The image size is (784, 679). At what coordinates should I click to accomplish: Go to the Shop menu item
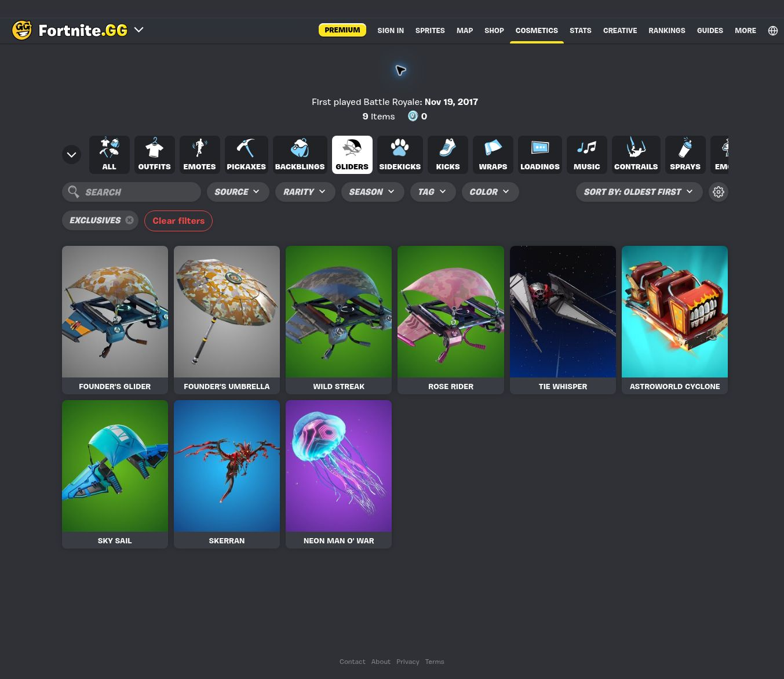[494, 31]
